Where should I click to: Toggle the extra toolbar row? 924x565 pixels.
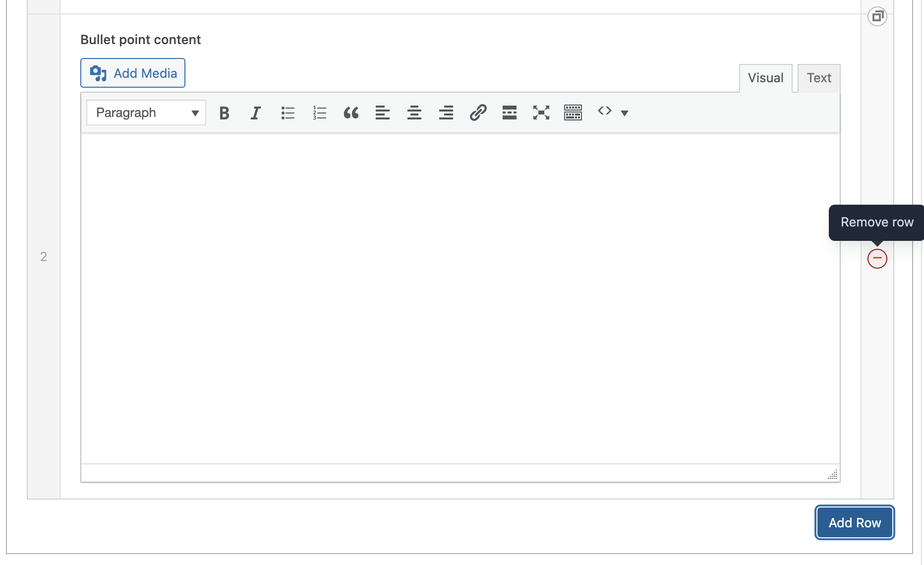pyautogui.click(x=573, y=113)
